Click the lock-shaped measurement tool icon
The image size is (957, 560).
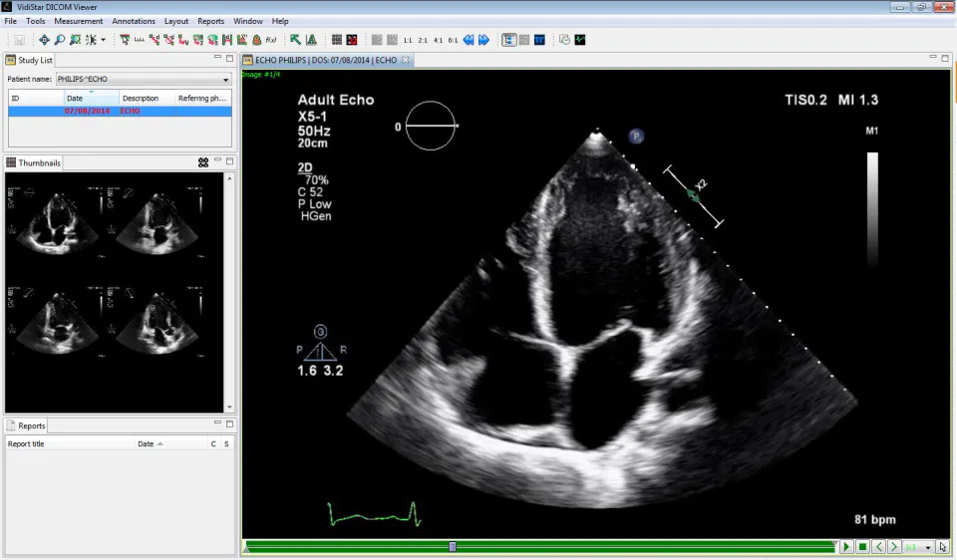257,40
